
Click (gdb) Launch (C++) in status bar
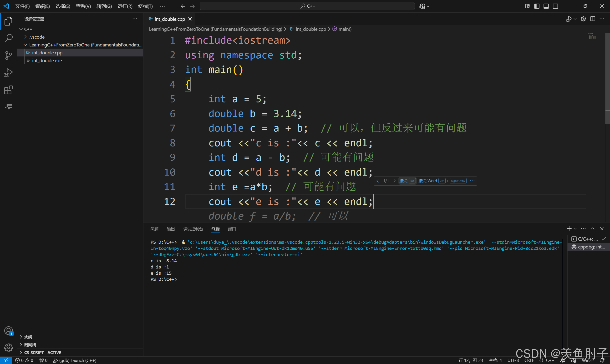click(x=75, y=360)
